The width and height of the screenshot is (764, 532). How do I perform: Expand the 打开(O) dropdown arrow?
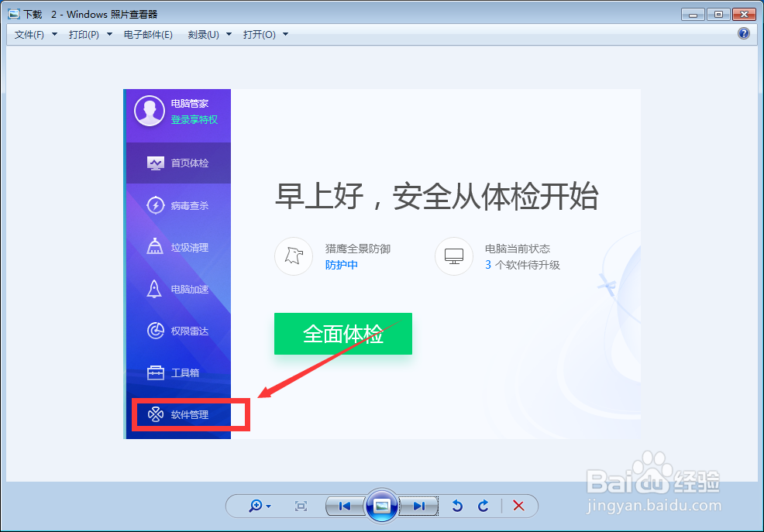285,35
